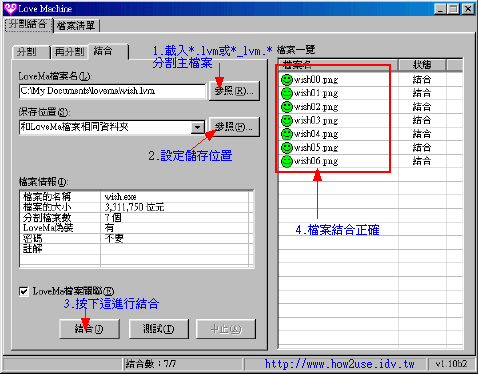Image resolution: width=478 pixels, height=374 pixels.
Task: Click the 結合(J) button to combine files
Action: (89, 329)
